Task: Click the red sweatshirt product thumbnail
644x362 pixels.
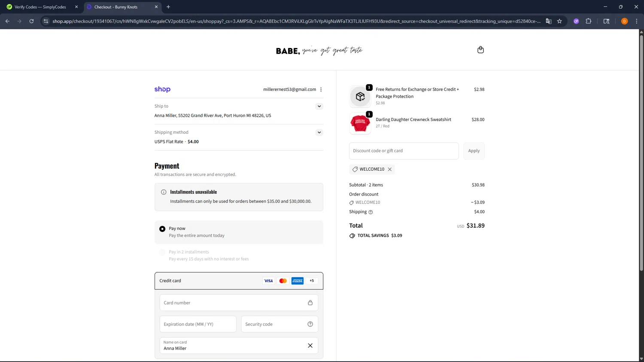Action: coord(360,124)
